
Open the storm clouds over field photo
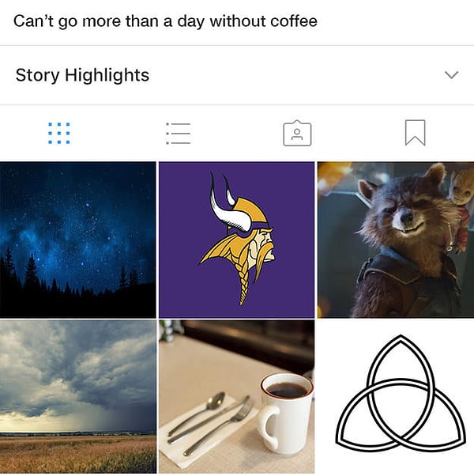(78, 396)
